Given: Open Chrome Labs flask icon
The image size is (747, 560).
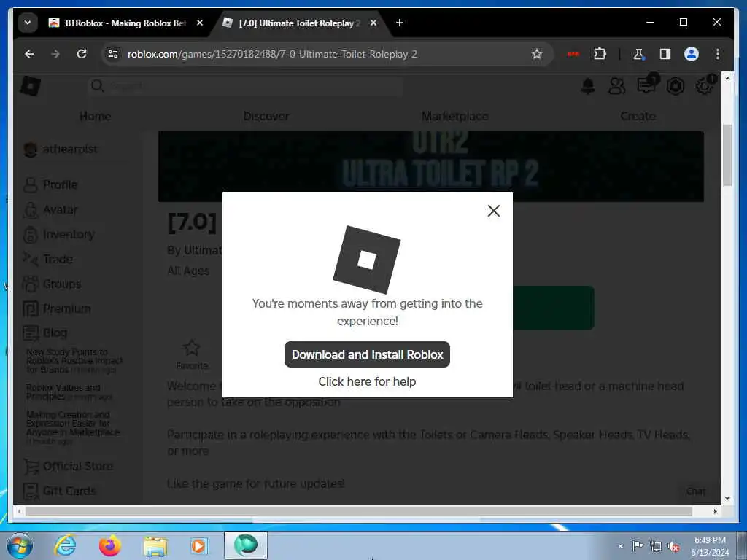Looking at the screenshot, I should [638, 54].
